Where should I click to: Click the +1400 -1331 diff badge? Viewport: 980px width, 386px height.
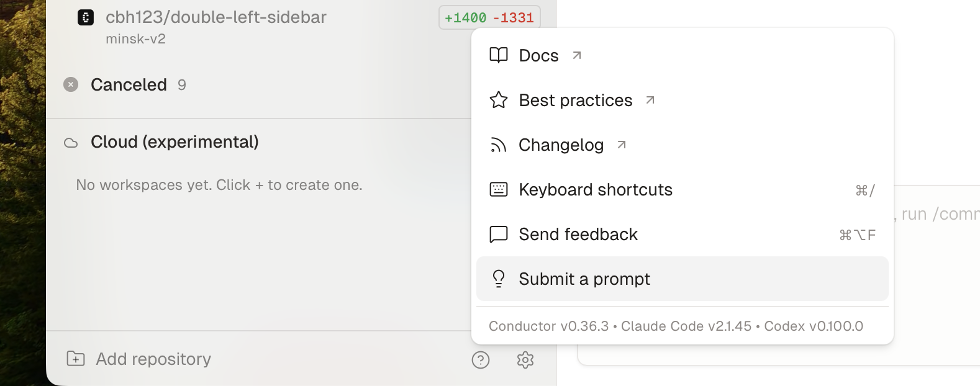click(489, 17)
